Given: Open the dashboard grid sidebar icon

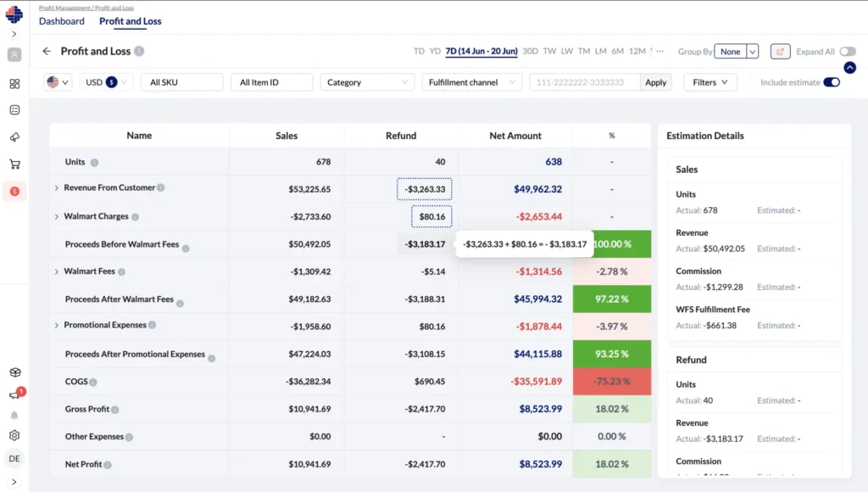Looking at the screenshot, I should [x=15, y=84].
